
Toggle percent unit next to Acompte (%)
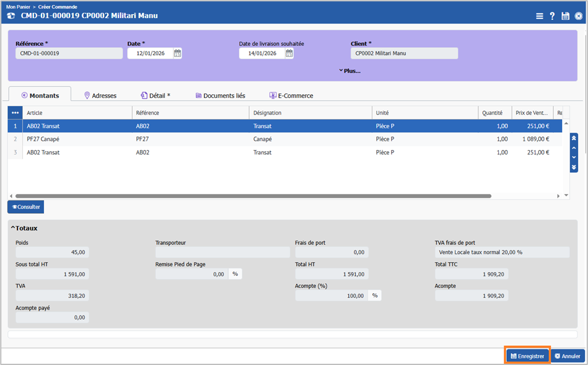pos(375,296)
